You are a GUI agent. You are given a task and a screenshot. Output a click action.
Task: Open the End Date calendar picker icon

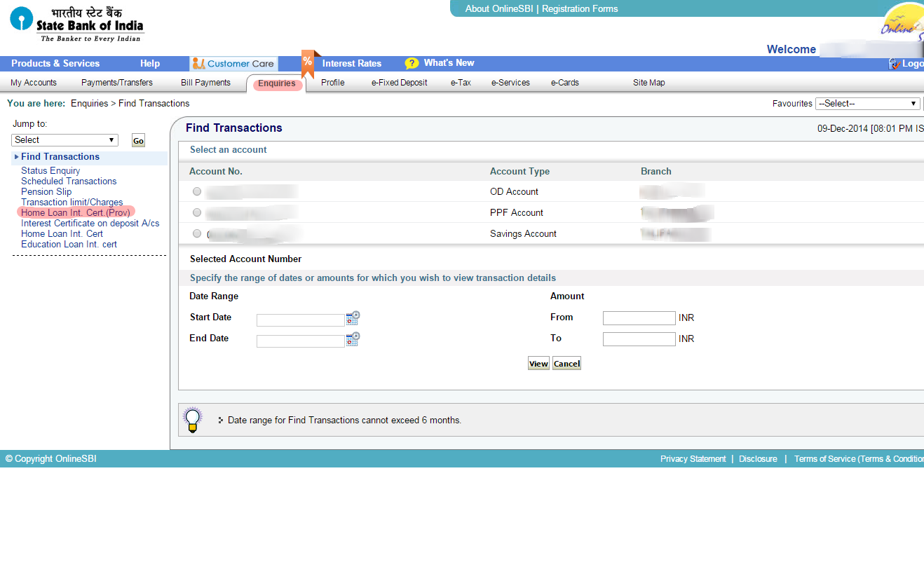pyautogui.click(x=353, y=339)
